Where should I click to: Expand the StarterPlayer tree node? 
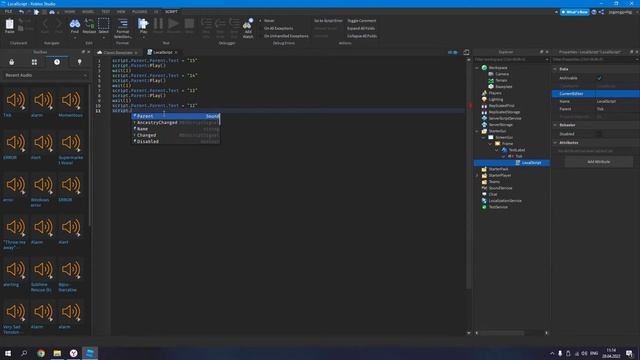tap(477, 176)
